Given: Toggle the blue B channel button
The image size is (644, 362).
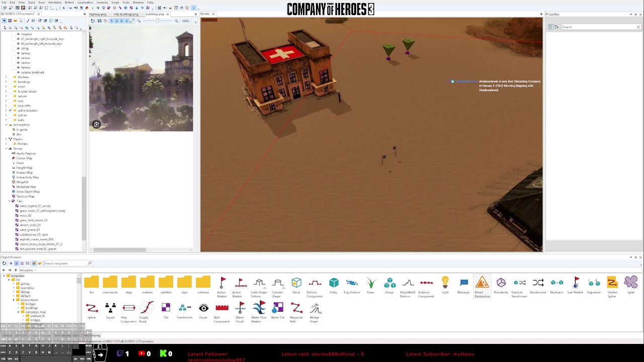Looking at the screenshot, I should point(121,21).
